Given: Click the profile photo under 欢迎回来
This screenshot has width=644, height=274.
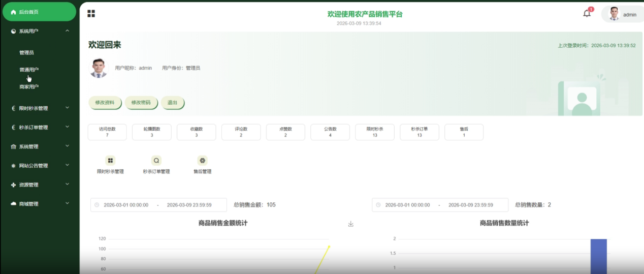Looking at the screenshot, I should (x=99, y=68).
